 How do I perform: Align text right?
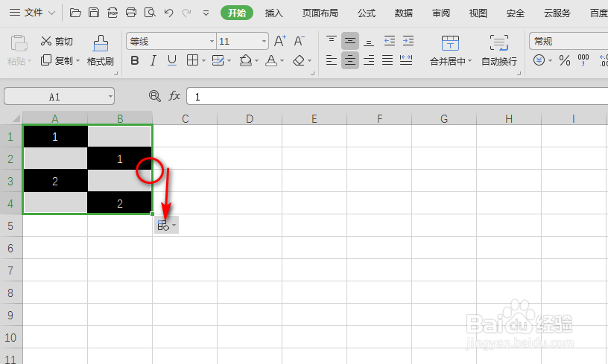[x=369, y=60]
